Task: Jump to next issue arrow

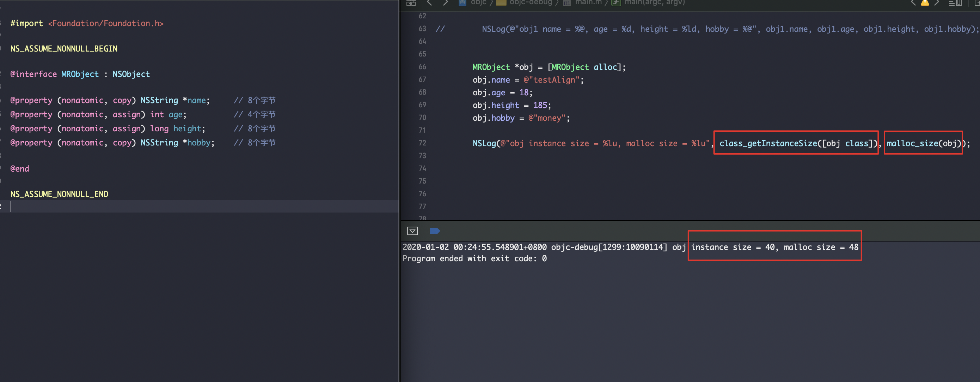Action: point(937,3)
